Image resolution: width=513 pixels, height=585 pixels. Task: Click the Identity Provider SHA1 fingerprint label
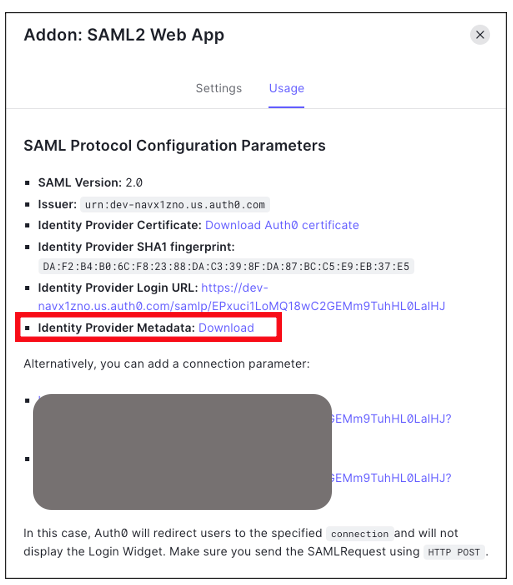pyautogui.click(x=136, y=247)
